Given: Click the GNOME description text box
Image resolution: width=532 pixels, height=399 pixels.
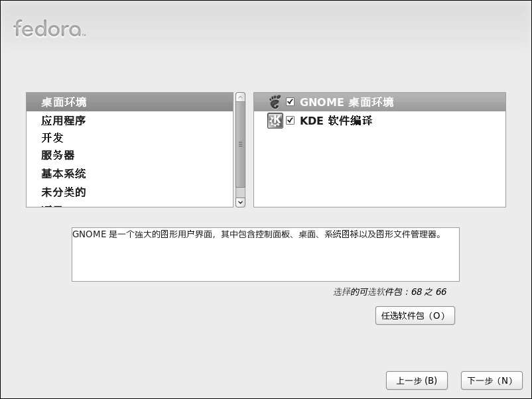Looking at the screenshot, I should (265, 255).
